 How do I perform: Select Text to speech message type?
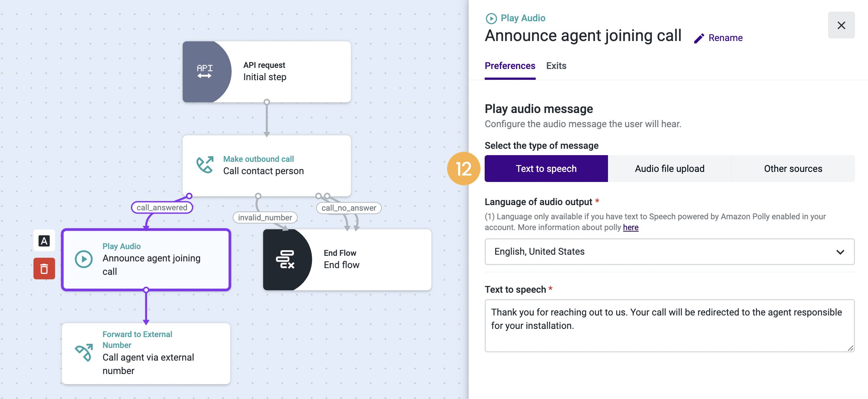tap(546, 169)
